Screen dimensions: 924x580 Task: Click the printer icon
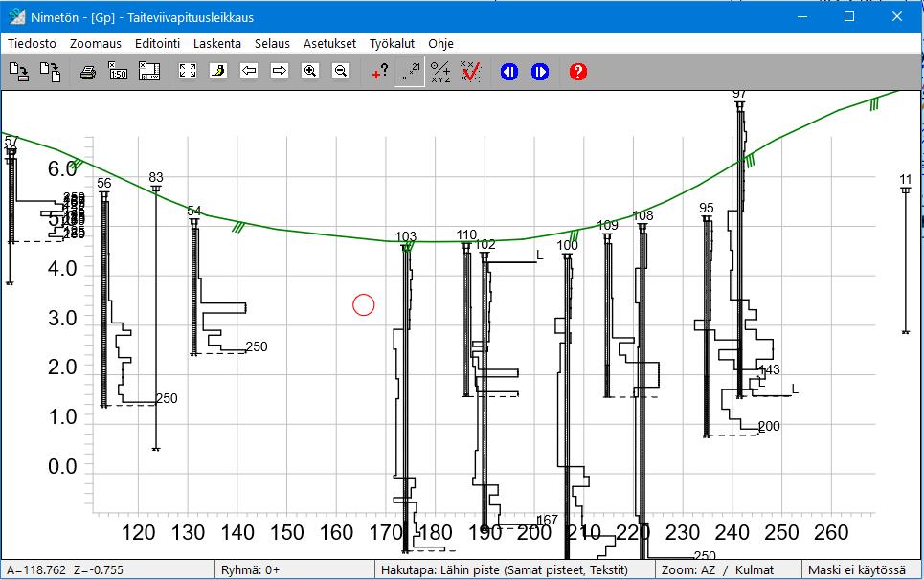(88, 72)
